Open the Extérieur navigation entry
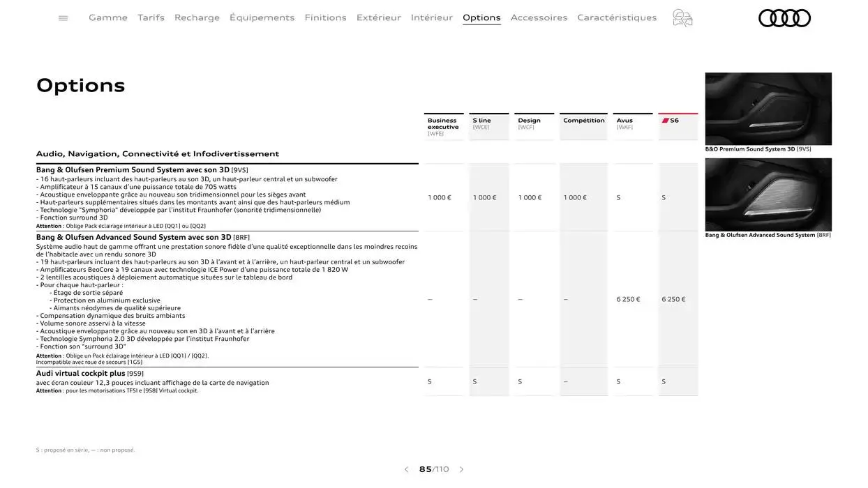Image resolution: width=868 pixels, height=488 pixels. (378, 17)
